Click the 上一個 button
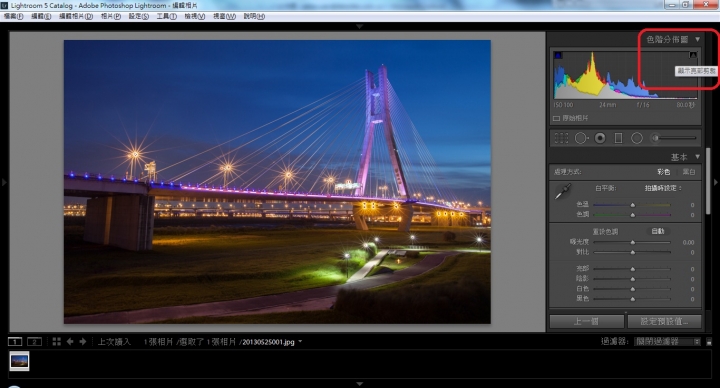720x388 pixels. (x=586, y=321)
